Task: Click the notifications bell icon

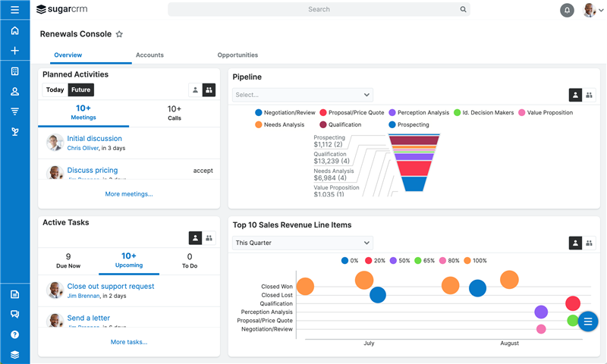Action: [567, 10]
